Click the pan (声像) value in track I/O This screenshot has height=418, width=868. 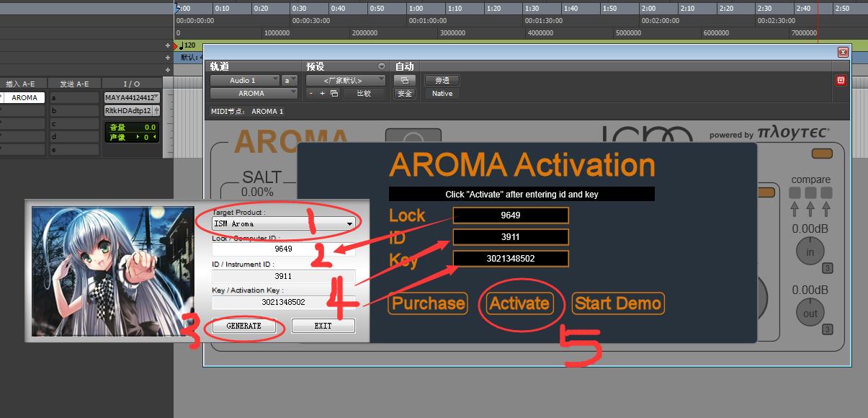point(146,137)
